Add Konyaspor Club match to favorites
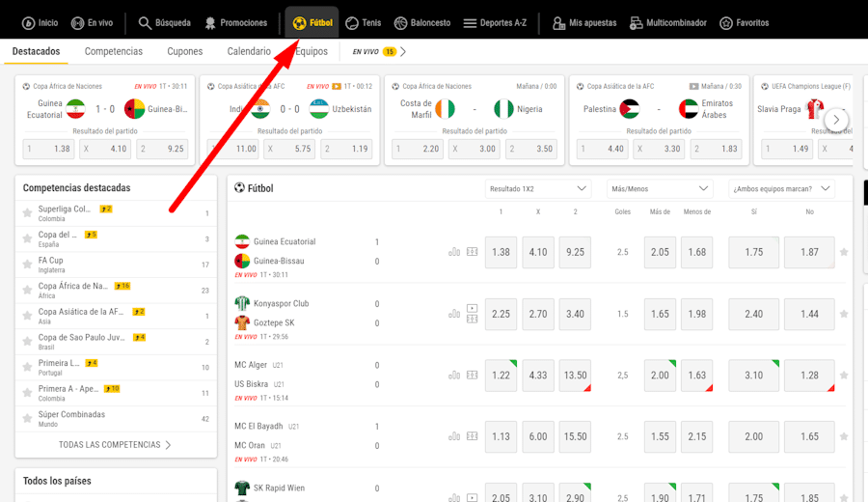Image resolution: width=868 pixels, height=502 pixels. [x=844, y=314]
